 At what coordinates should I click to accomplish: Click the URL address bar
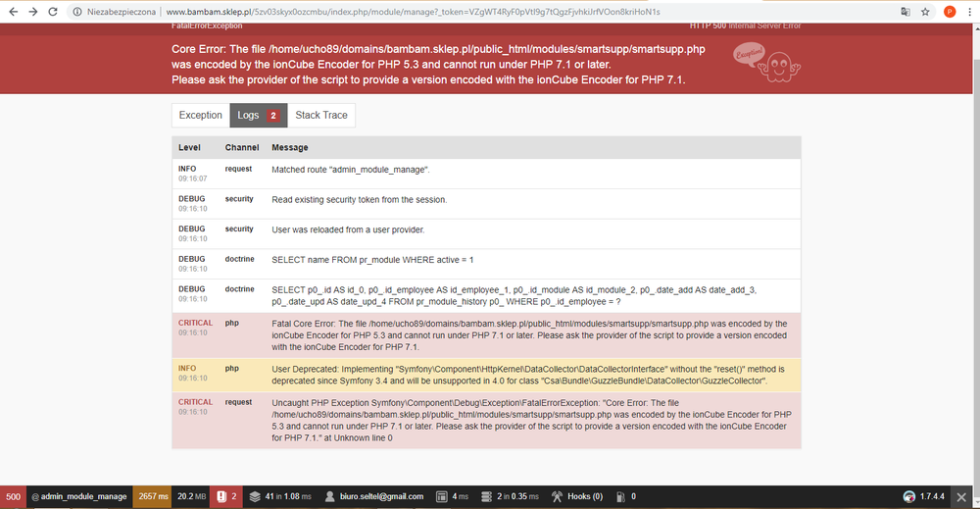437,12
